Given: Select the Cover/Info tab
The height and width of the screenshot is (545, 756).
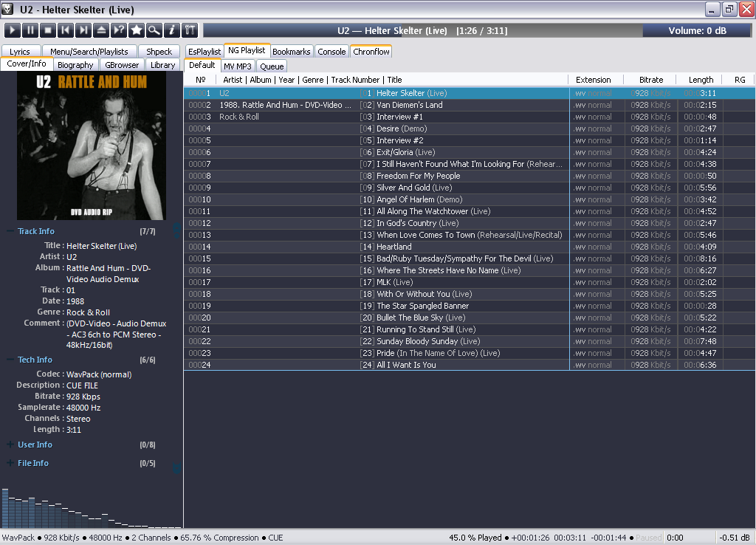Looking at the screenshot, I should [27, 64].
